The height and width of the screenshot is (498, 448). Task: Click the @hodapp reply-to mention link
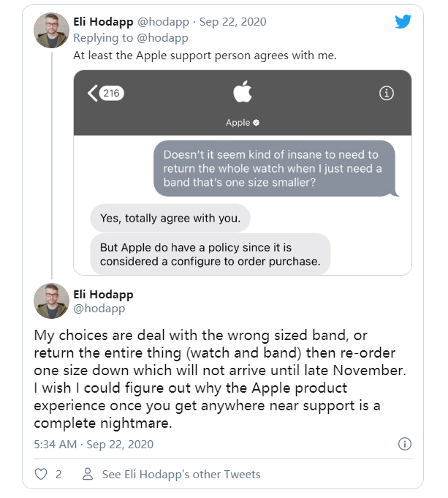[x=164, y=38]
